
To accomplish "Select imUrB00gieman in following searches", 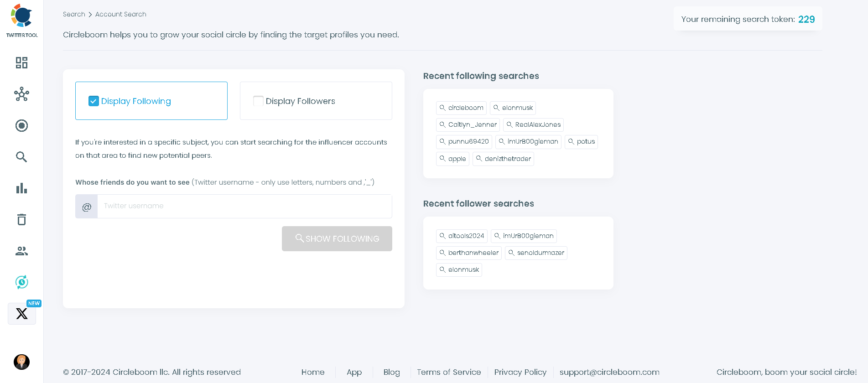I will pyautogui.click(x=528, y=142).
